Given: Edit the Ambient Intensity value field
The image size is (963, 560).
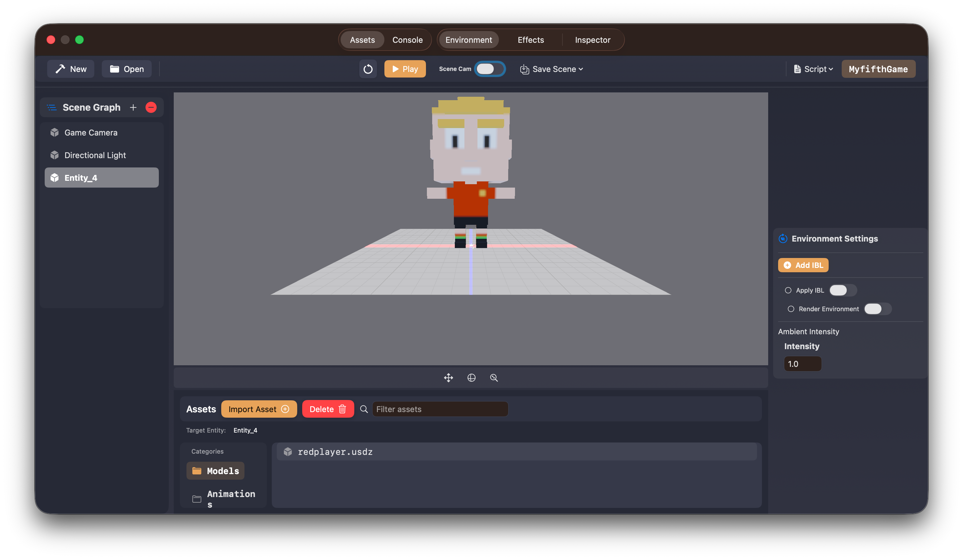Looking at the screenshot, I should click(x=803, y=364).
